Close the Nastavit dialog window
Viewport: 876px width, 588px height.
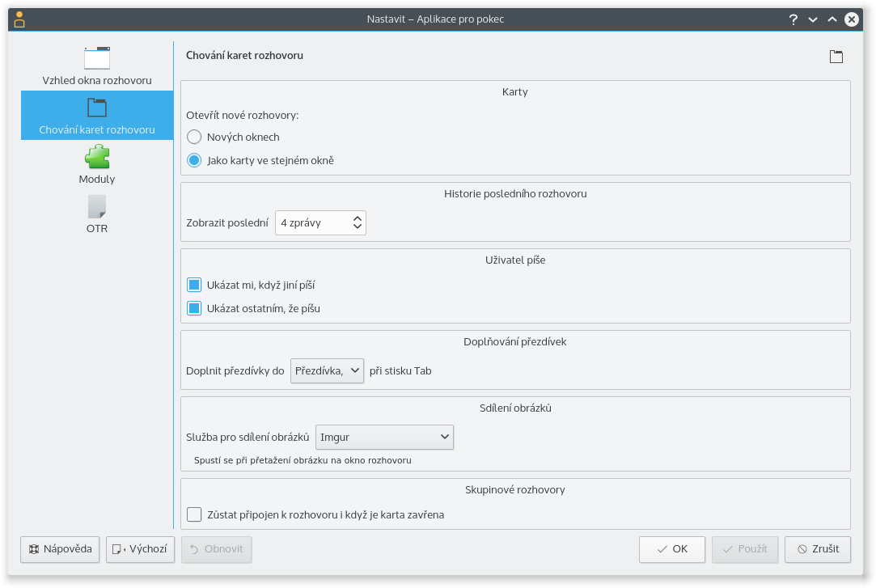click(x=852, y=19)
